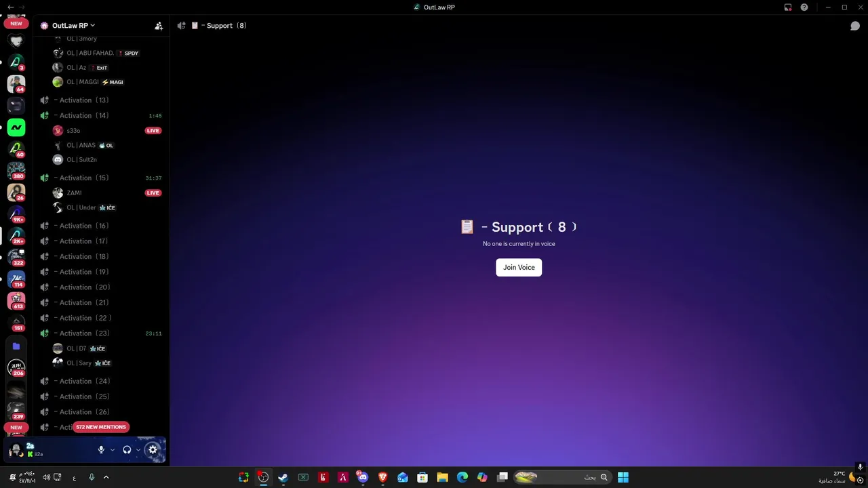Open server icon with 9K+ badge
Image resolution: width=868 pixels, height=488 pixels.
pos(16,213)
